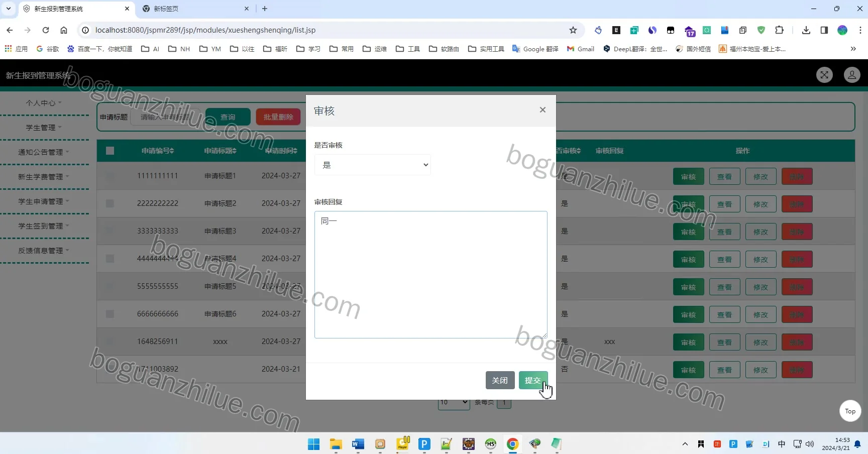868x454 pixels.
Task: Open File Explorer from the taskbar
Action: tap(336, 444)
